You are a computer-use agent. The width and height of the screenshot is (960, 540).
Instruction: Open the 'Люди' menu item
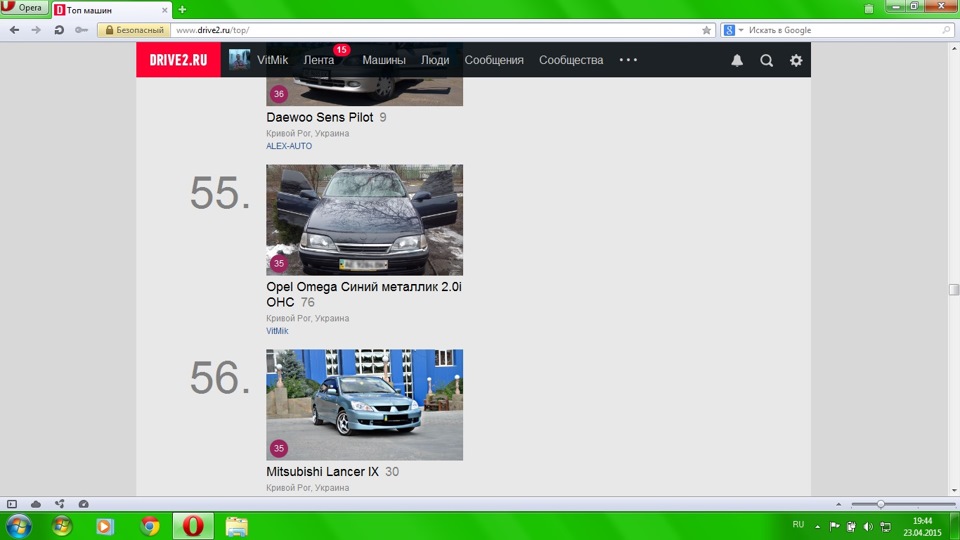(x=435, y=60)
